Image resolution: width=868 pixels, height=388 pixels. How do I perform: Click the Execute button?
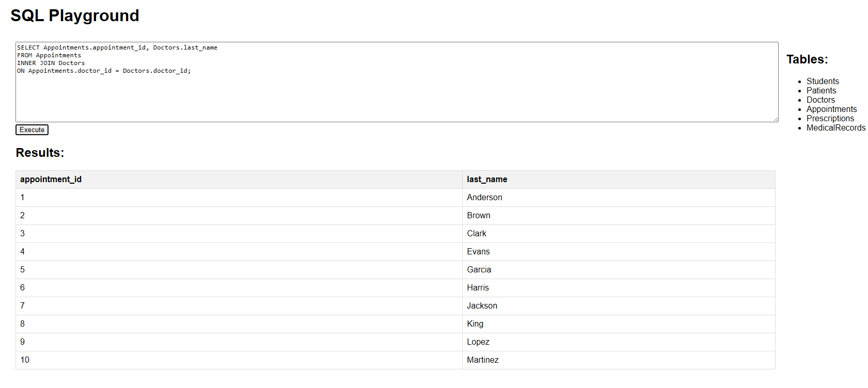32,130
